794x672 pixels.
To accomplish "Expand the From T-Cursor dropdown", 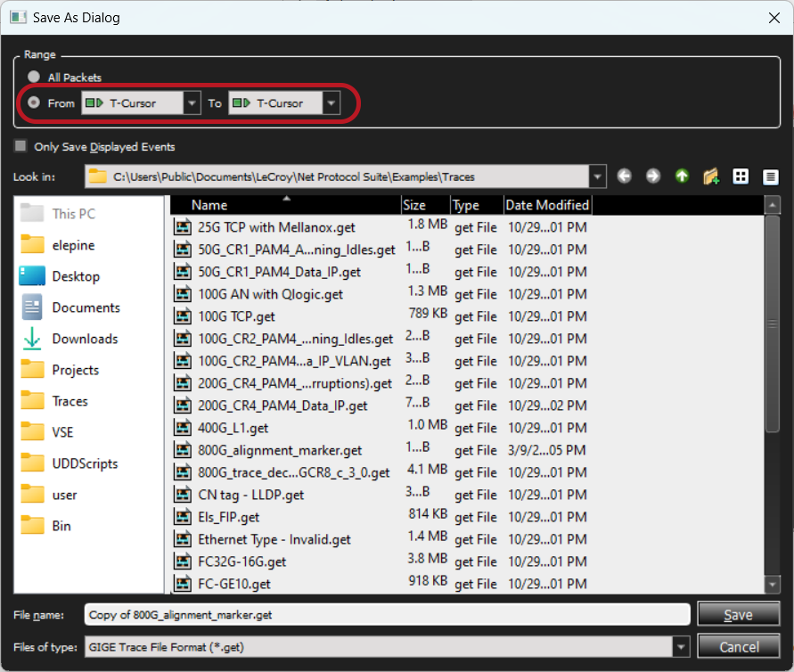I will tap(192, 103).
